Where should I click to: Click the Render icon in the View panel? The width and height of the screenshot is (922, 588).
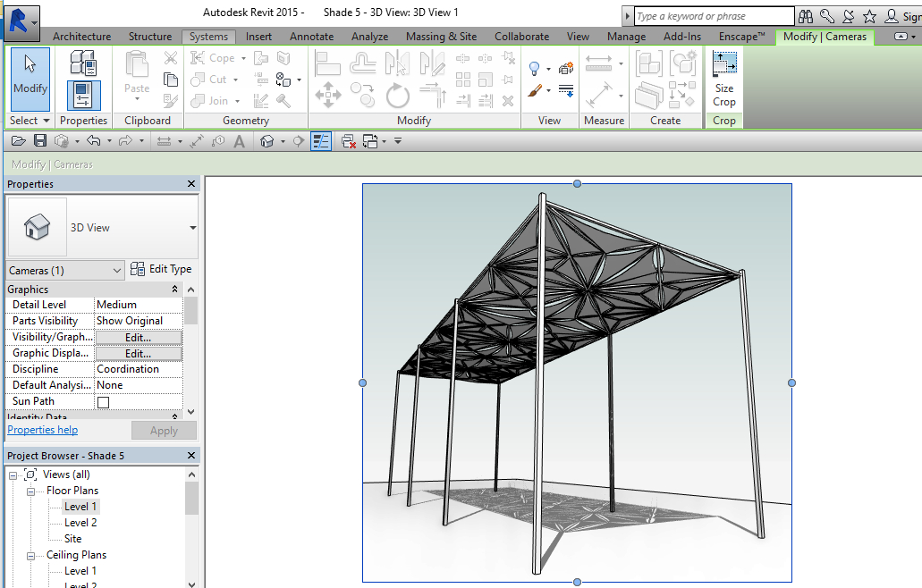point(565,68)
